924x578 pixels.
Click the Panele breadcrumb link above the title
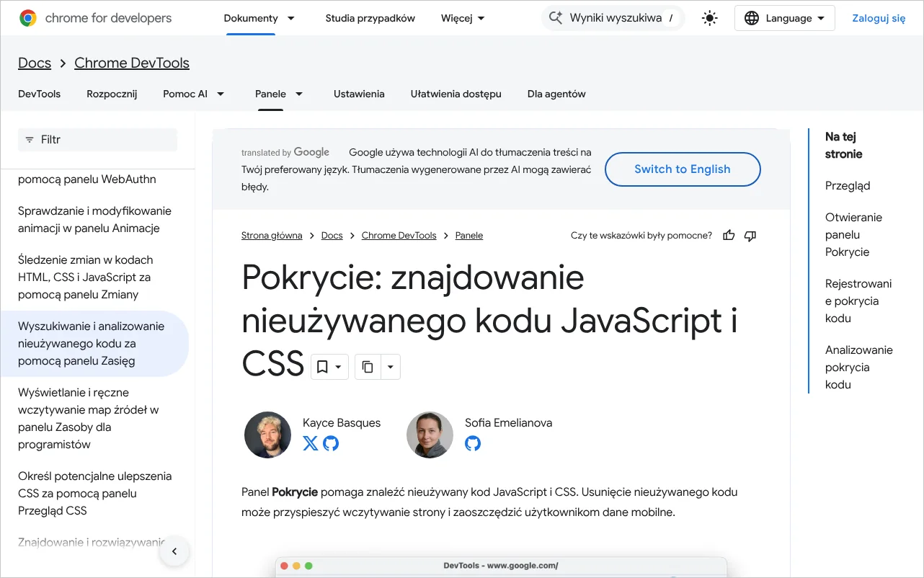click(x=469, y=236)
